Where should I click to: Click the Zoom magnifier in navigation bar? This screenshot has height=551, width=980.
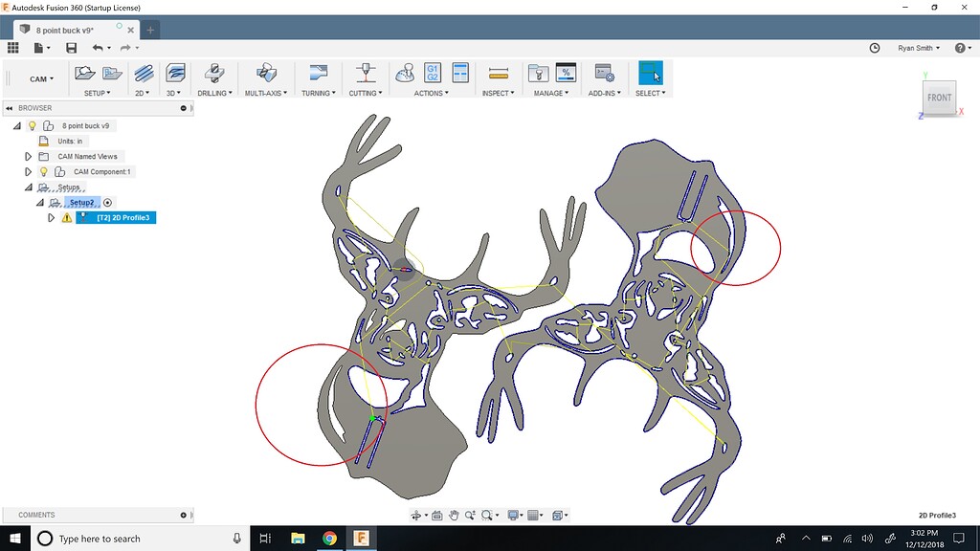[x=471, y=515]
